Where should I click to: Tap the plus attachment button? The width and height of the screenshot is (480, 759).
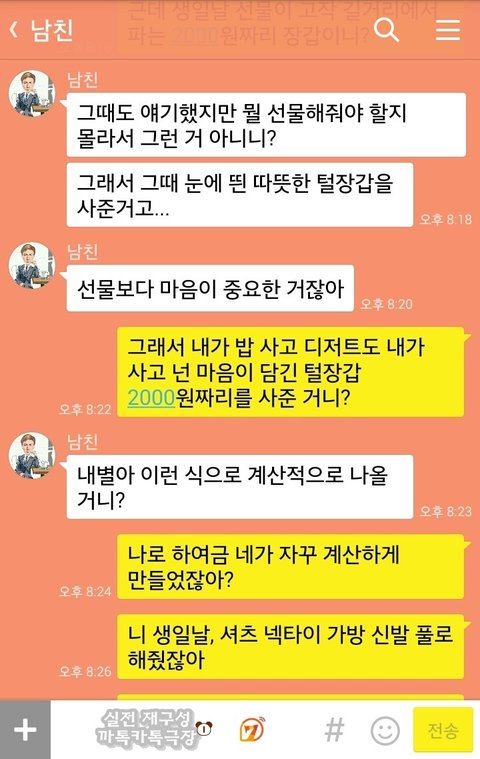(x=25, y=729)
